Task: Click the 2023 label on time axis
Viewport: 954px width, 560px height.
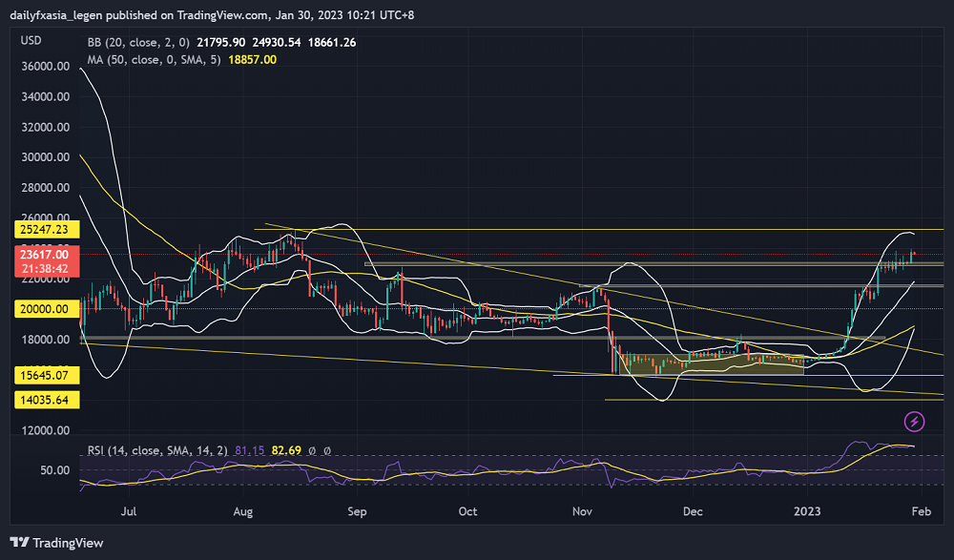Action: [807, 511]
